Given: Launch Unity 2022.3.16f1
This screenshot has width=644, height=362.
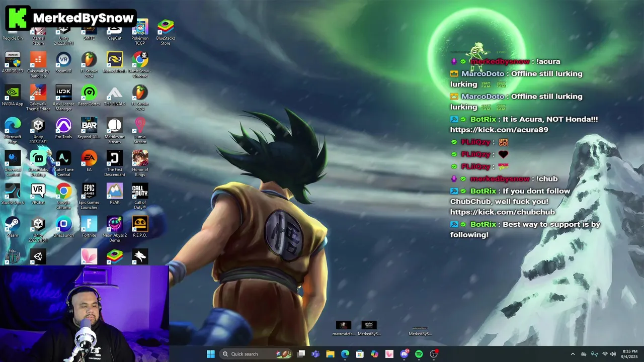Looking at the screenshot, I should click(38, 229).
